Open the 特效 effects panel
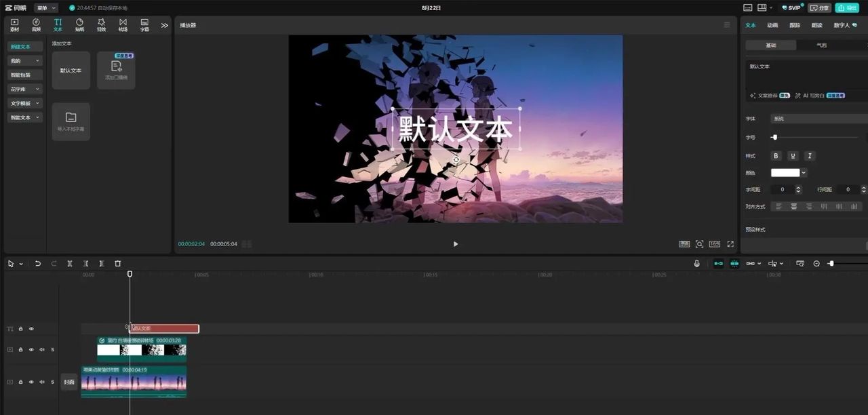868x415 pixels. point(100,26)
